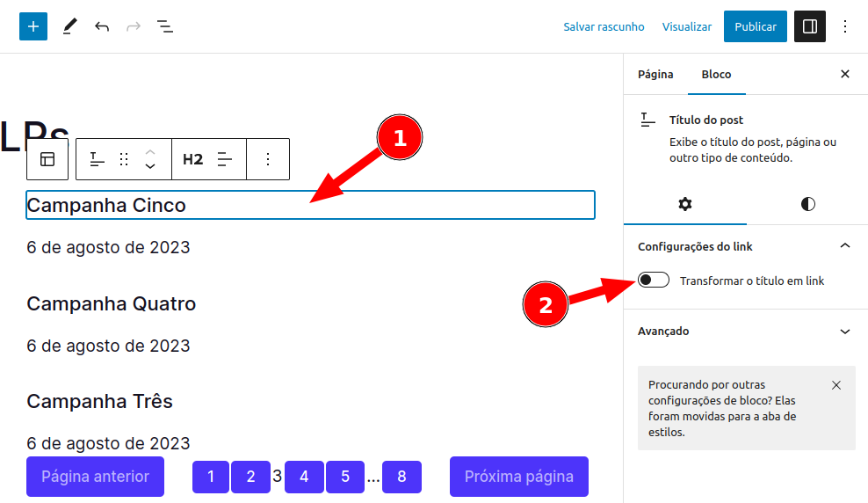
Task: Click the Salvar rascunho link
Action: [604, 26]
